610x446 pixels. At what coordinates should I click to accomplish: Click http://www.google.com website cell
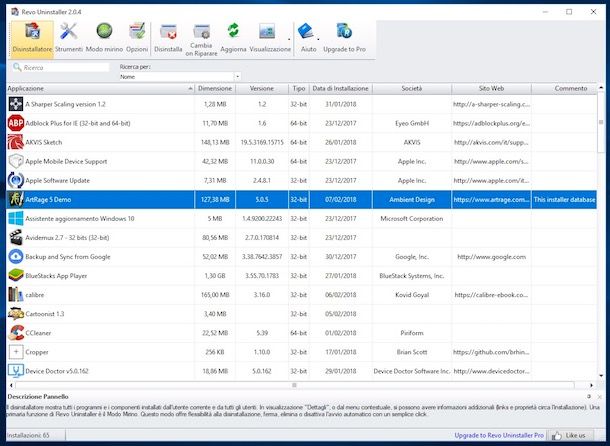tap(491, 257)
